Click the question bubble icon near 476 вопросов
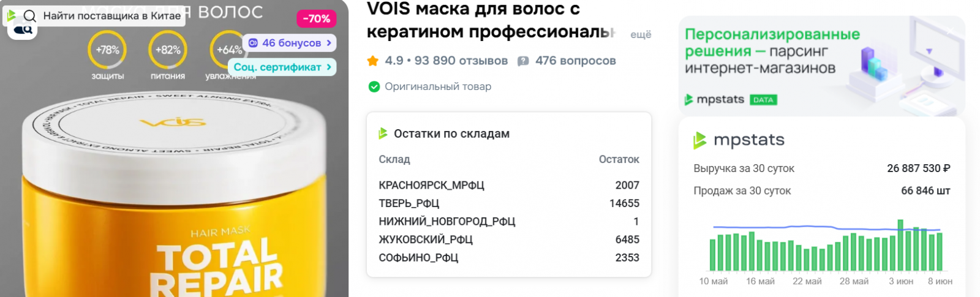This screenshot has width=980, height=297. coord(523,61)
